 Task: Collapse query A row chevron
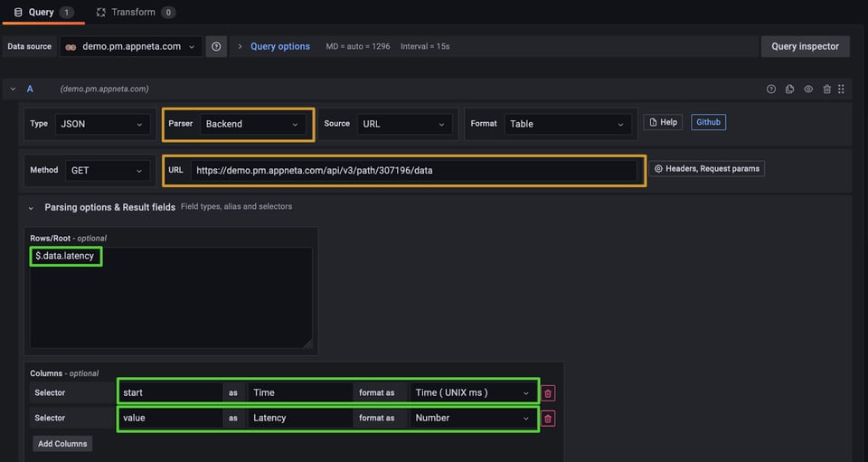click(13, 90)
